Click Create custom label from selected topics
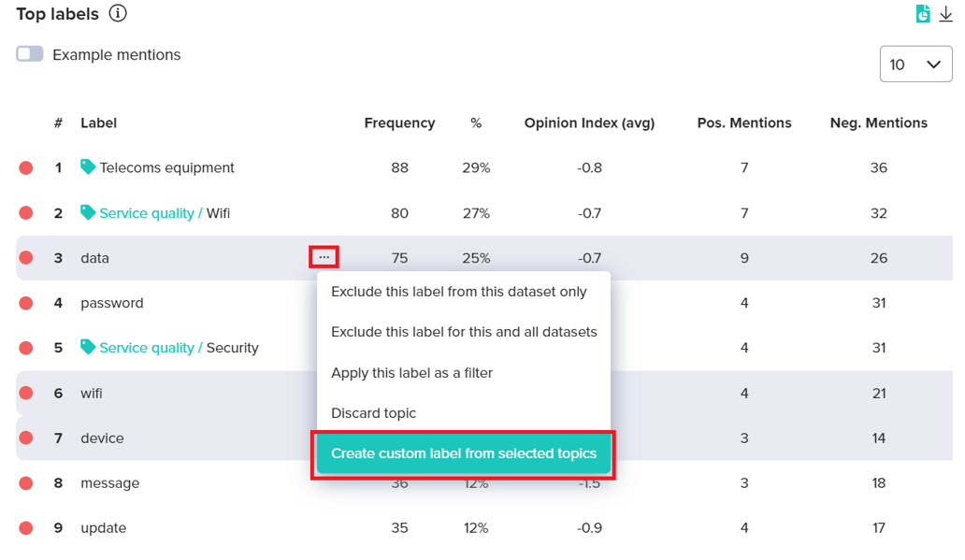Viewport: 965px width, 560px height. pyautogui.click(x=464, y=454)
